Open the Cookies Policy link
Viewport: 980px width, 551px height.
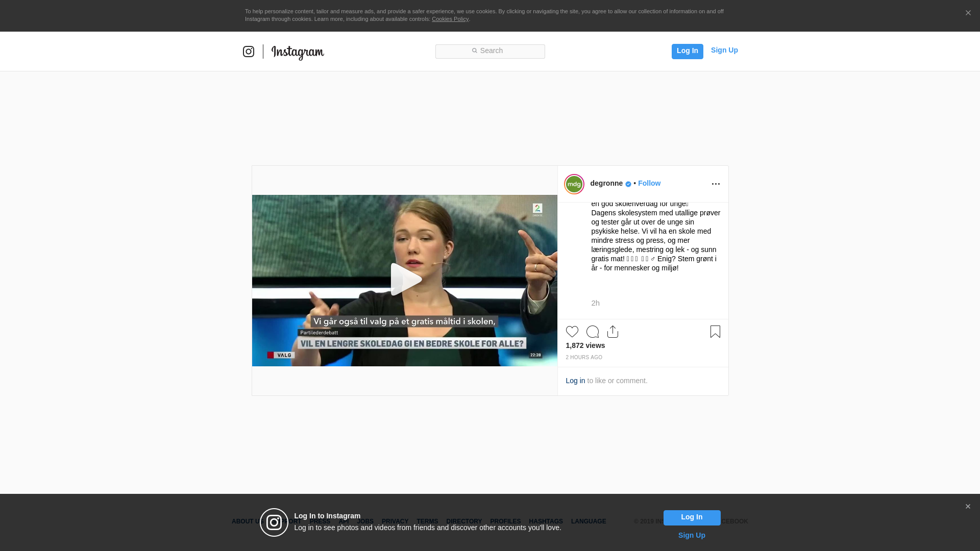[x=450, y=19]
